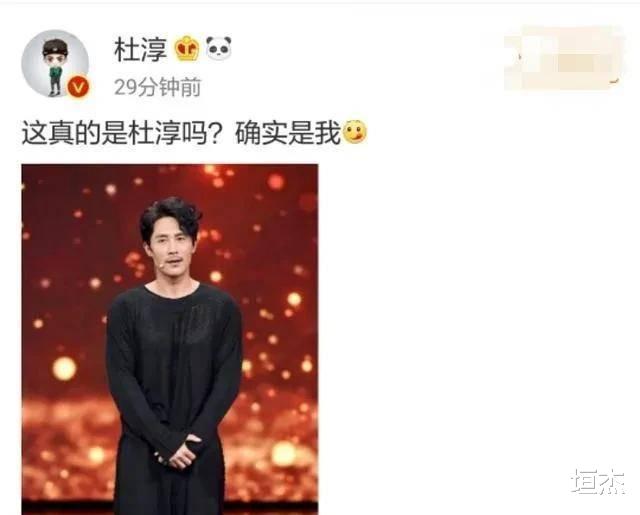Click the cartoon figure's cap in the avatar

pos(55,45)
